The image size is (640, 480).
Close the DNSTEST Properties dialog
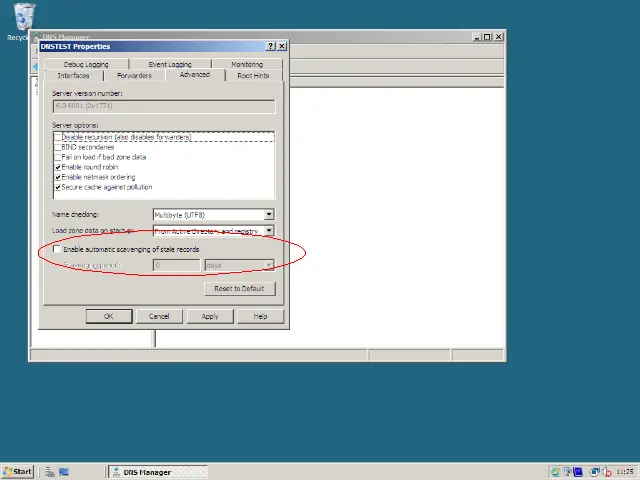[x=282, y=46]
